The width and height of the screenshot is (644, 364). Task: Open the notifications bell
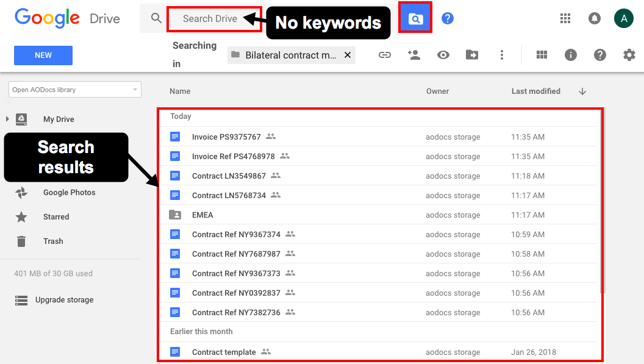(x=595, y=18)
